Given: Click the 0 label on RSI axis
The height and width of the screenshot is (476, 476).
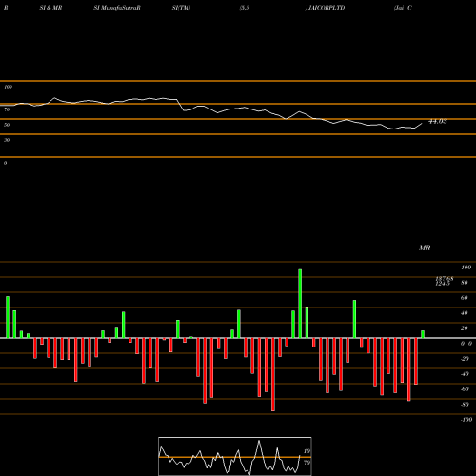Looking at the screenshot, I should tap(5, 163).
